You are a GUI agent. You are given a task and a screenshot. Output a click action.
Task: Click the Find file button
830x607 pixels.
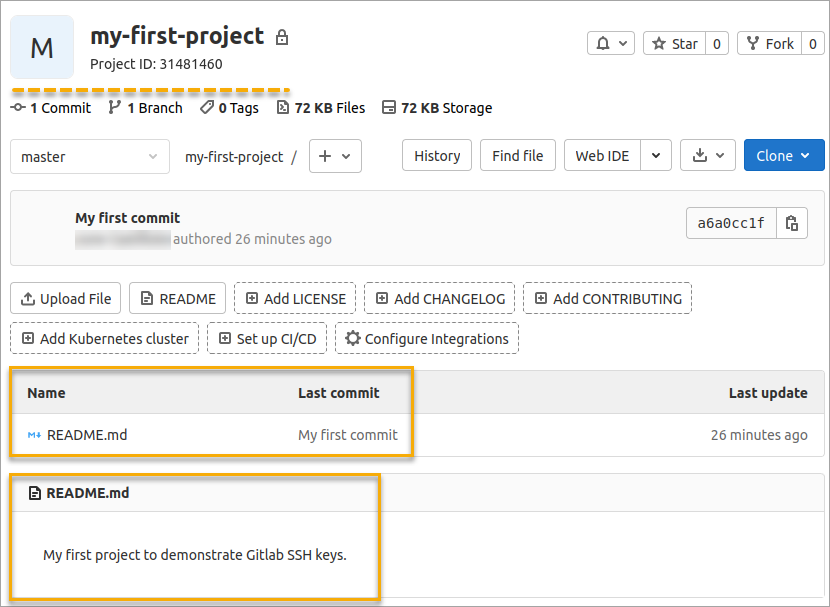518,156
